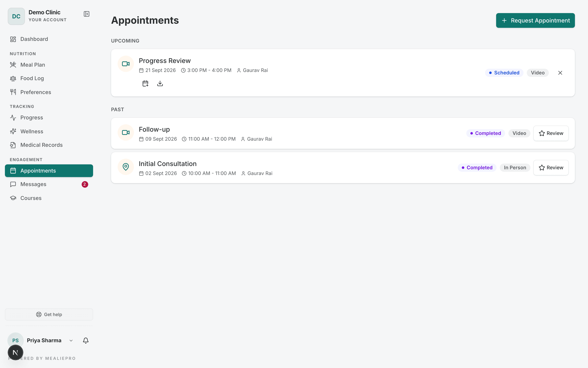Click the Progress Review video camera icon

(x=126, y=64)
